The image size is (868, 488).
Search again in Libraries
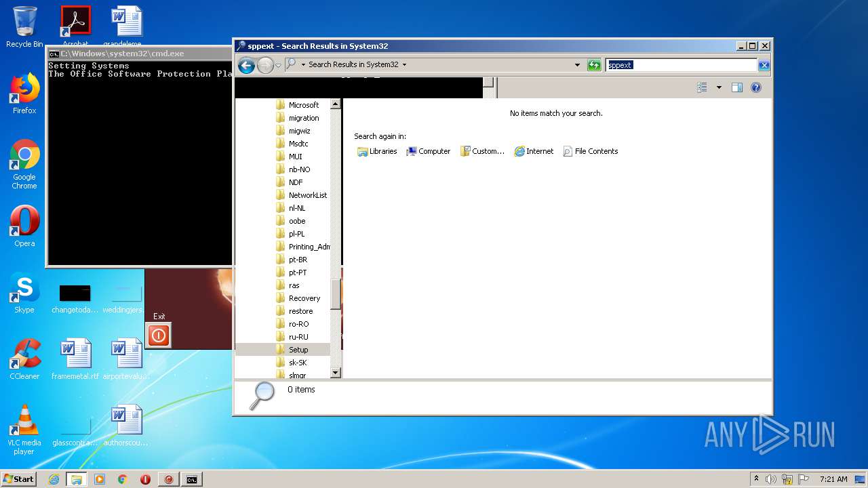[x=377, y=151]
